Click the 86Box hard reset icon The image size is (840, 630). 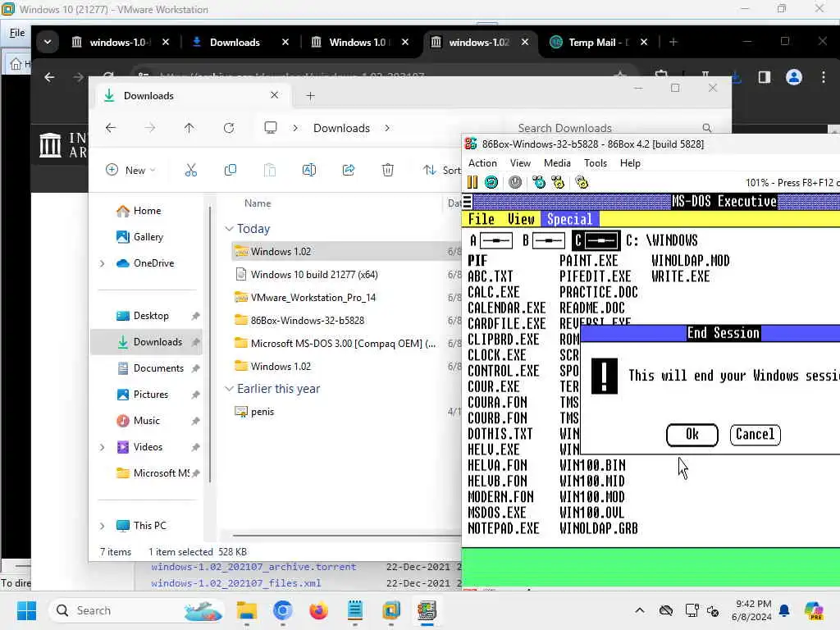[x=491, y=182]
